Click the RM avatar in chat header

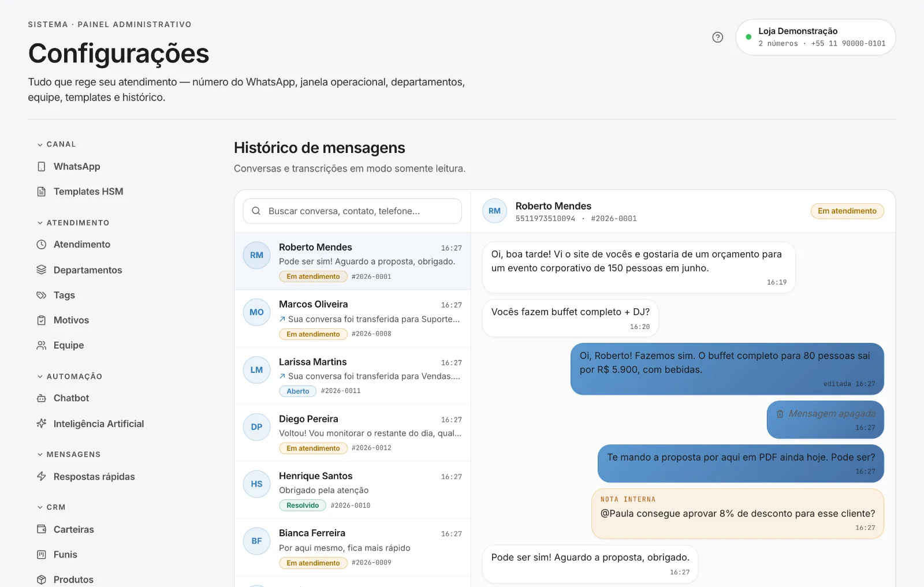pyautogui.click(x=495, y=211)
